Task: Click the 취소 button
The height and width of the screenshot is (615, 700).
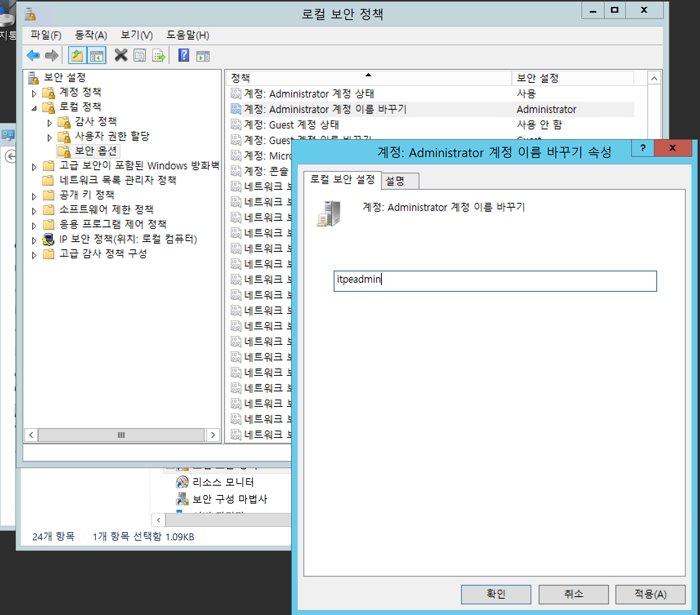Action: pyautogui.click(x=574, y=594)
